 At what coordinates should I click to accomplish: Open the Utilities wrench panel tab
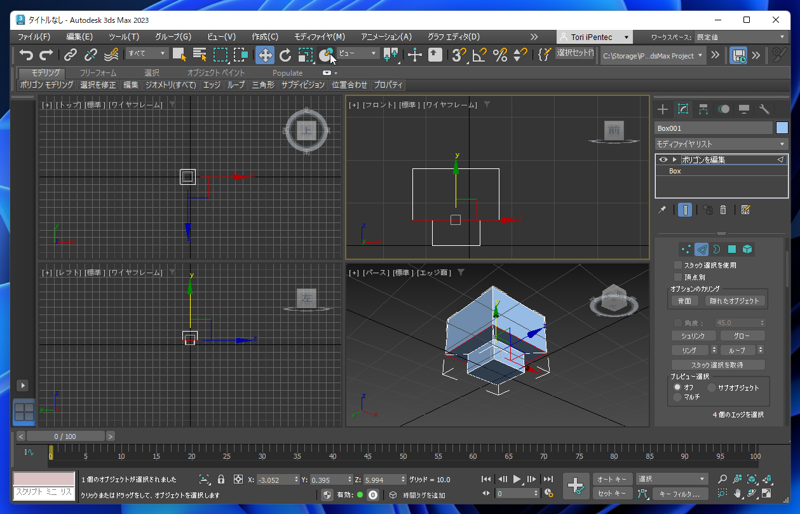764,109
